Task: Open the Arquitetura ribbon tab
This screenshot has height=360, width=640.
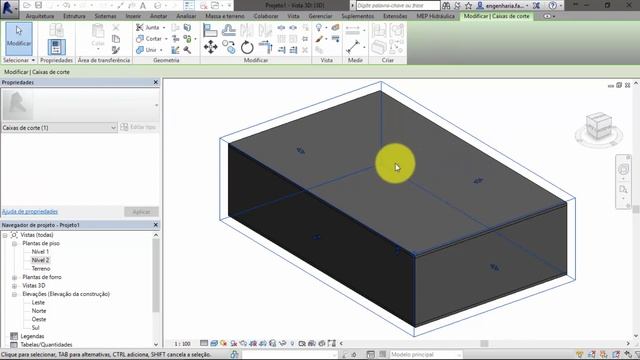Action: [40, 16]
